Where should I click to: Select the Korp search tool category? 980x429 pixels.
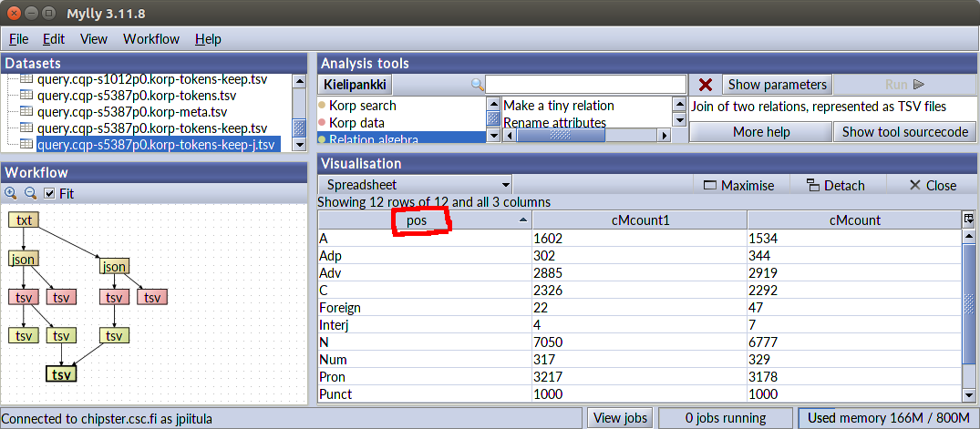point(362,106)
